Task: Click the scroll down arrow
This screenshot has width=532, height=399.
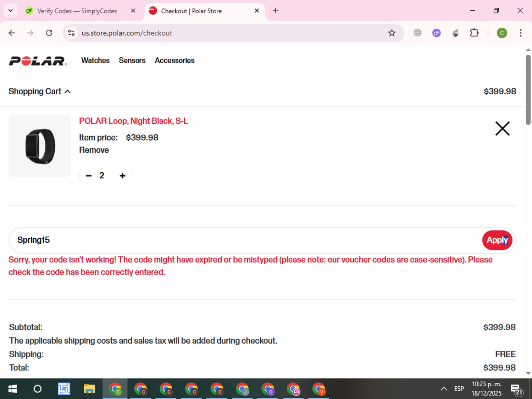Action: pos(528,373)
